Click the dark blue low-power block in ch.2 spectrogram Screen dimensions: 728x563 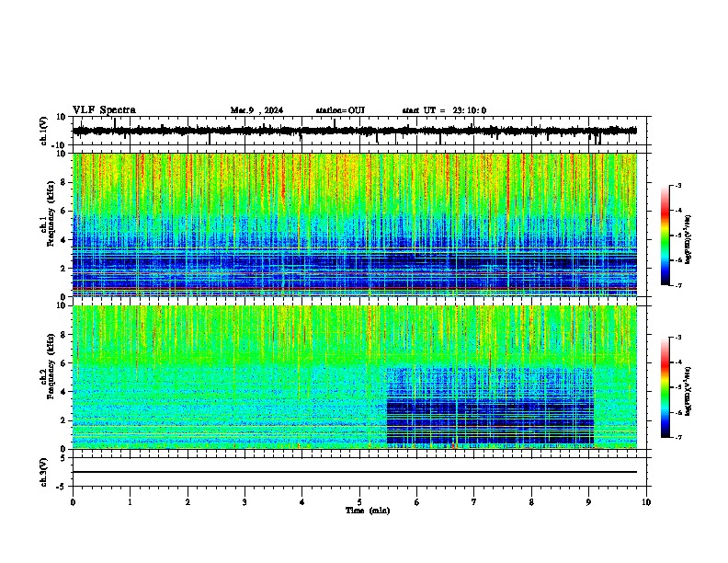pyautogui.click(x=490, y=407)
